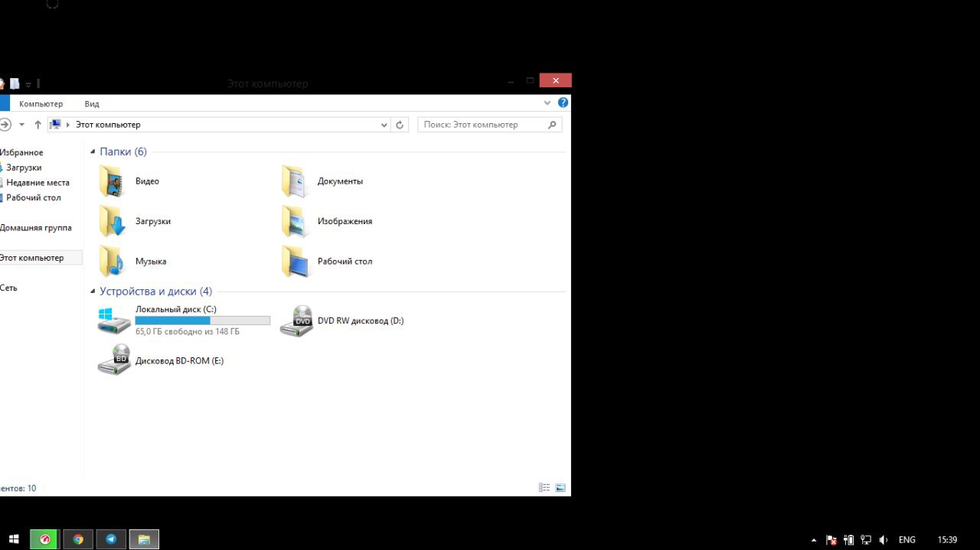Click breadcrumb arrow before Этот компьютер

point(68,125)
